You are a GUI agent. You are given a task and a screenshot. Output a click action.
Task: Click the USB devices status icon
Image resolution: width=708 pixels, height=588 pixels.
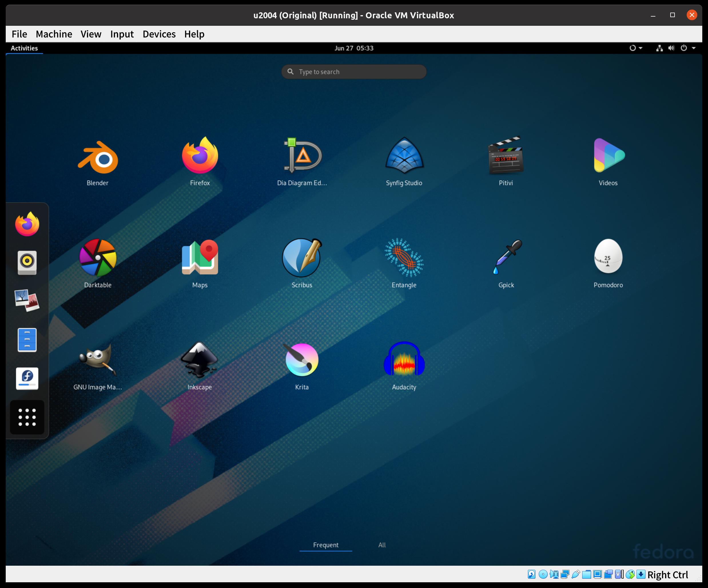576,574
